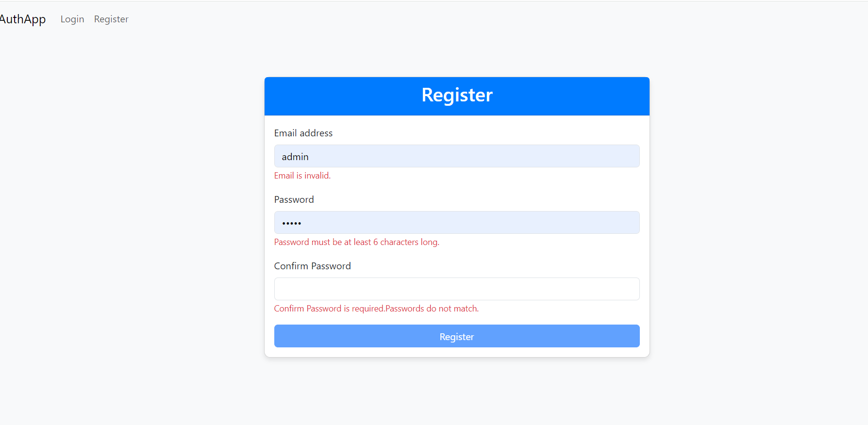Click the Register heading in blue header
Screen dimensions: 868x425
point(457,95)
